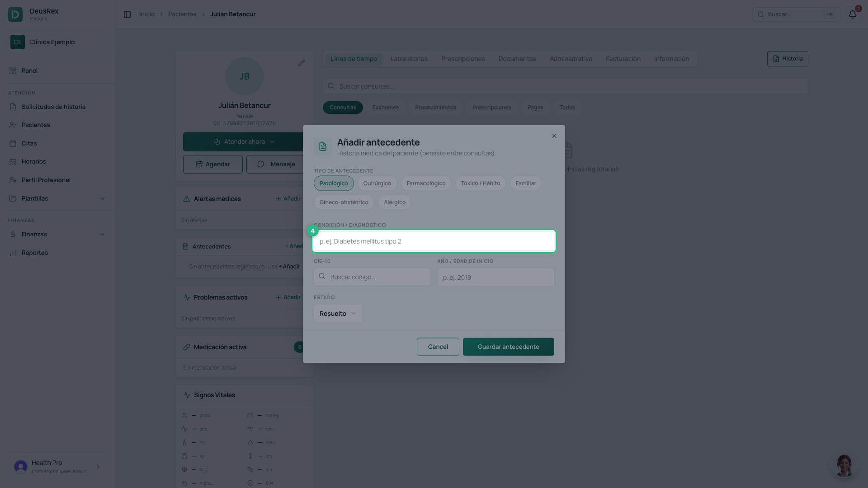
Task: Select the Tóxico / Hábito type
Action: pyautogui.click(x=481, y=183)
